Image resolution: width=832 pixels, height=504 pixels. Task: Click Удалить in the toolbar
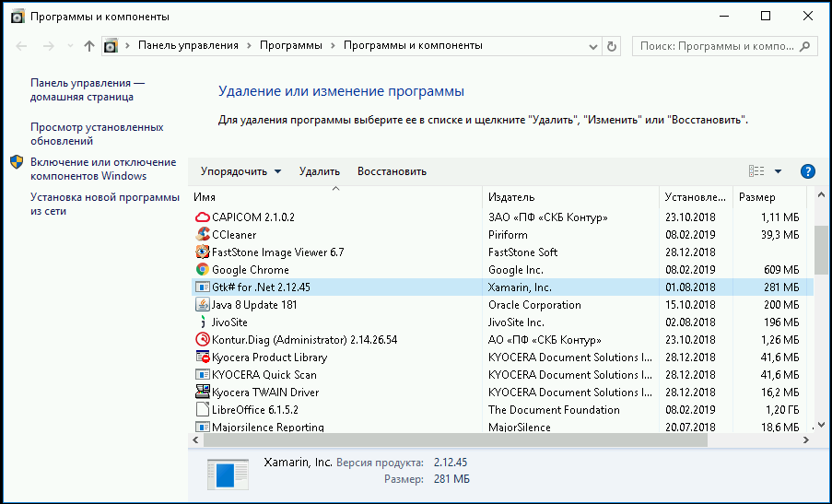tap(320, 171)
